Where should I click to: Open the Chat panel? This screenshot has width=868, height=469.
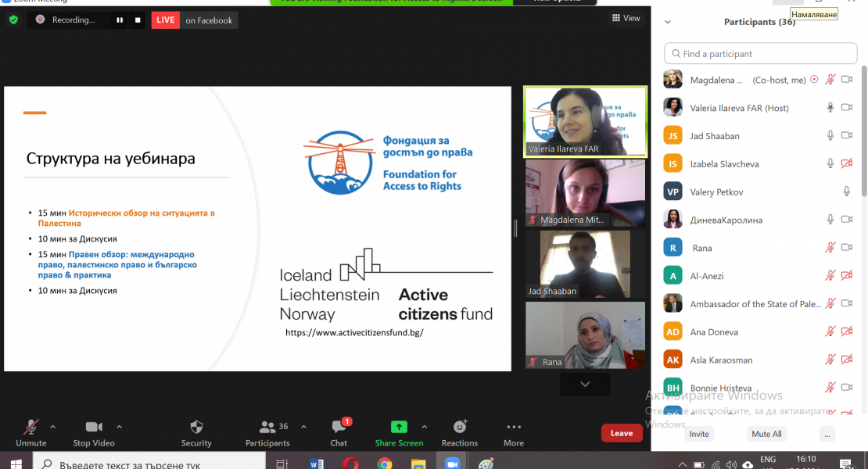click(x=339, y=432)
